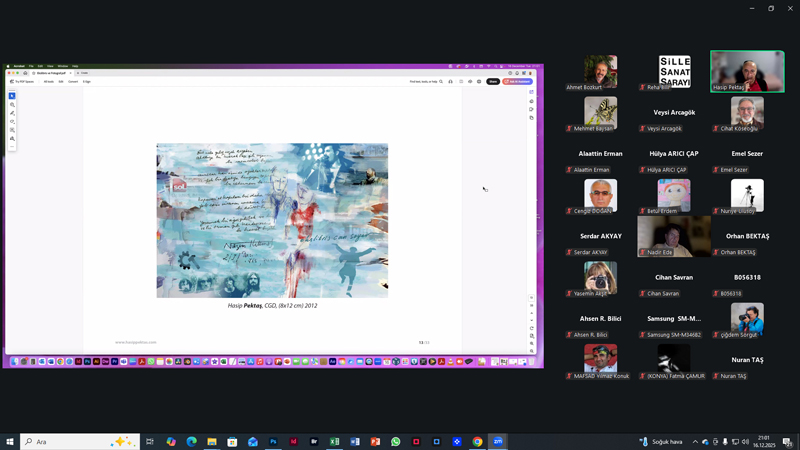Click Ahmet Bozkurt's participant thumbnail

[600, 71]
